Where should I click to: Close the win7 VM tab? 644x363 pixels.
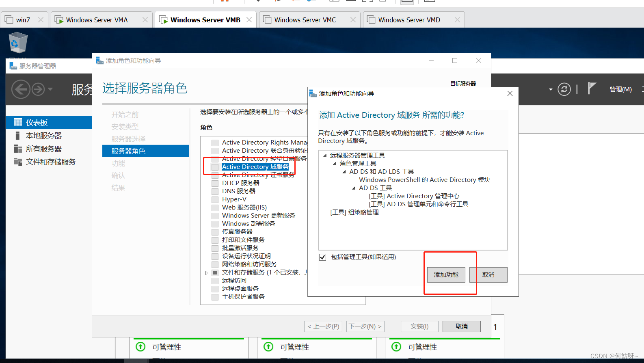(41, 19)
